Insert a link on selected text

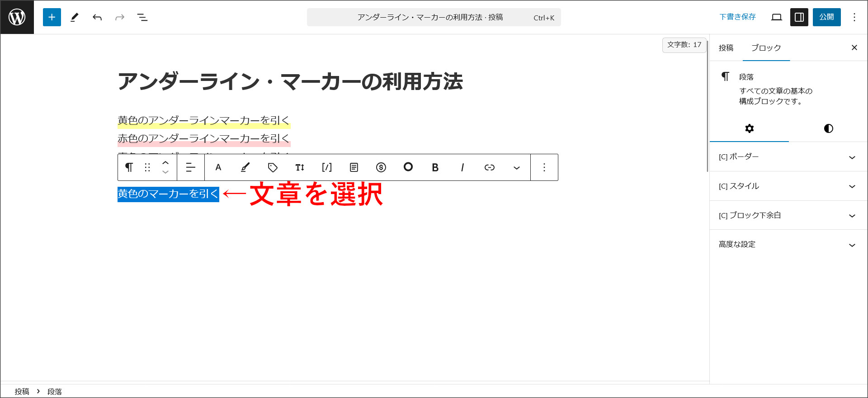(x=490, y=167)
